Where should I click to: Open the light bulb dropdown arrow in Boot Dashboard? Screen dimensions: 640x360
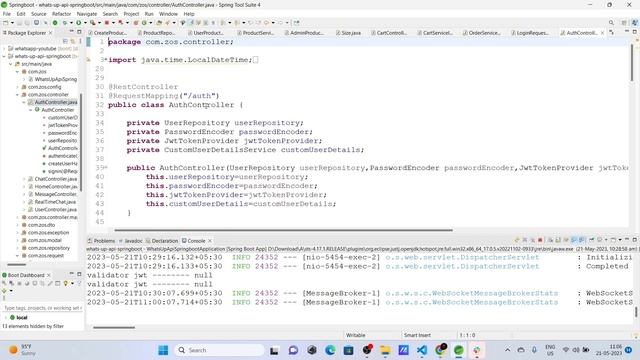pos(72,283)
